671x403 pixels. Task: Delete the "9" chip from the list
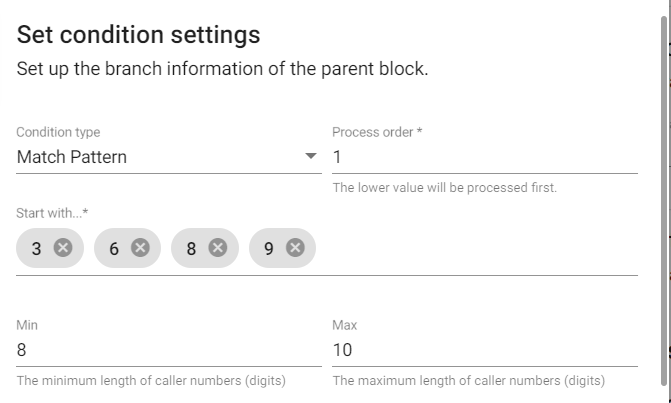pyautogui.click(x=294, y=248)
